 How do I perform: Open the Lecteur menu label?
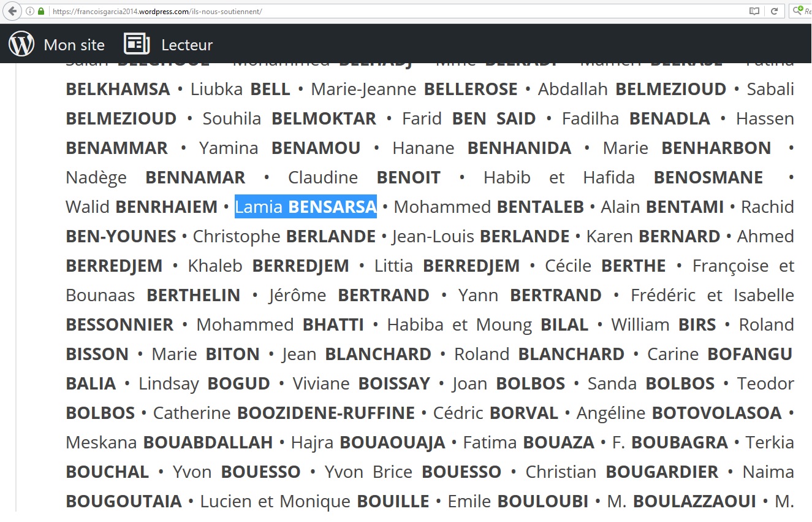pos(187,45)
